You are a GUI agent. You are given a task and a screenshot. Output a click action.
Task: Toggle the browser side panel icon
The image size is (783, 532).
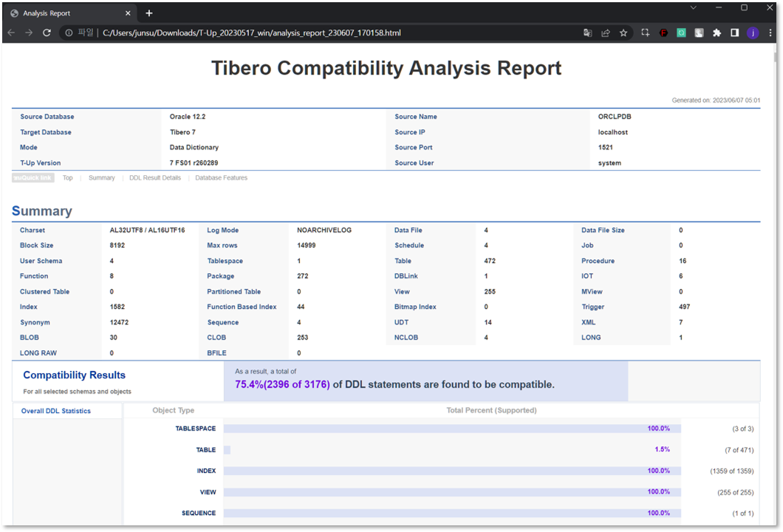735,33
